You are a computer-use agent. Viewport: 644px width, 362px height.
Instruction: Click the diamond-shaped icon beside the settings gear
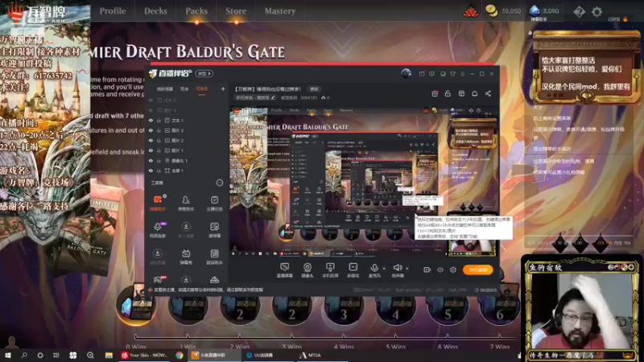[579, 11]
